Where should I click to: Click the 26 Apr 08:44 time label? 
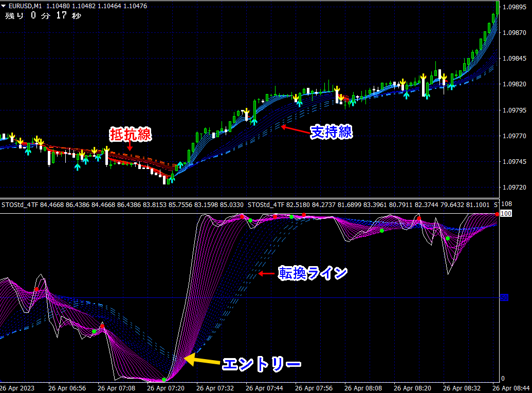511,388
